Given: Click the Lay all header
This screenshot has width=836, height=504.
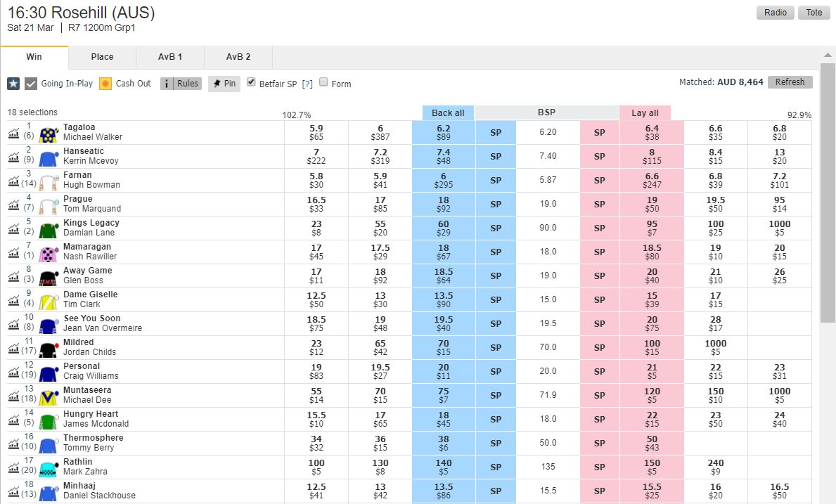Looking at the screenshot, I should (x=645, y=113).
